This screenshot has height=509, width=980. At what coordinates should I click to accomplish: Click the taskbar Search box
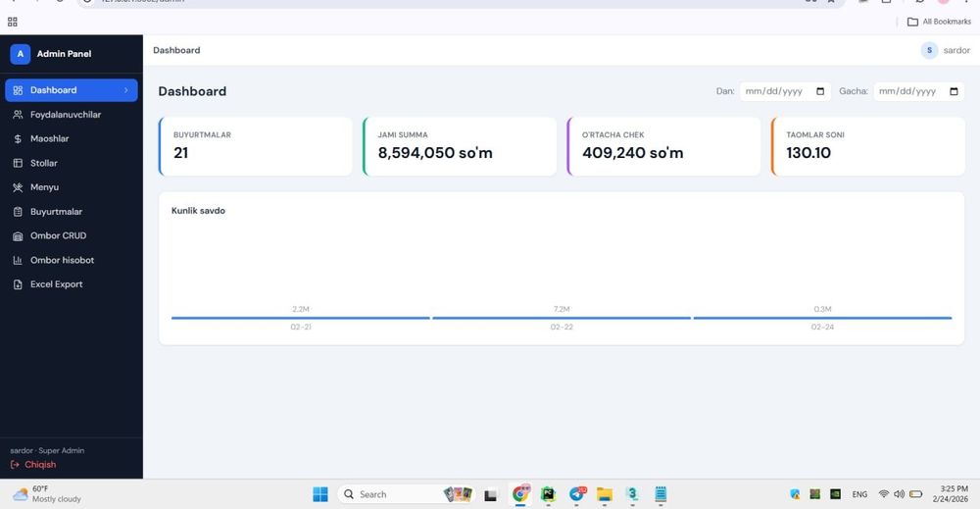(x=407, y=494)
